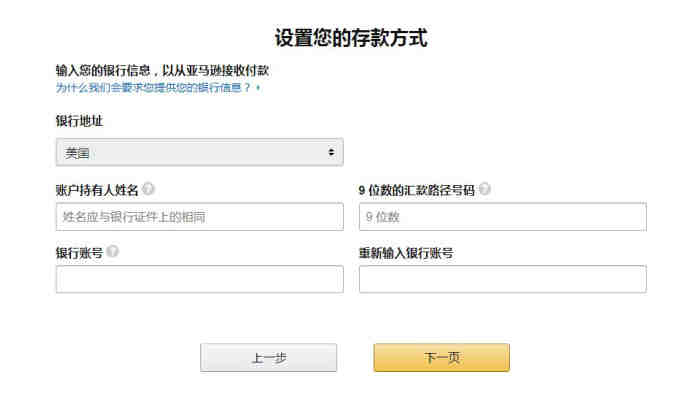Click help icon beside 9 位数的汇款路径号码
The height and width of the screenshot is (400, 689).
tap(485, 189)
